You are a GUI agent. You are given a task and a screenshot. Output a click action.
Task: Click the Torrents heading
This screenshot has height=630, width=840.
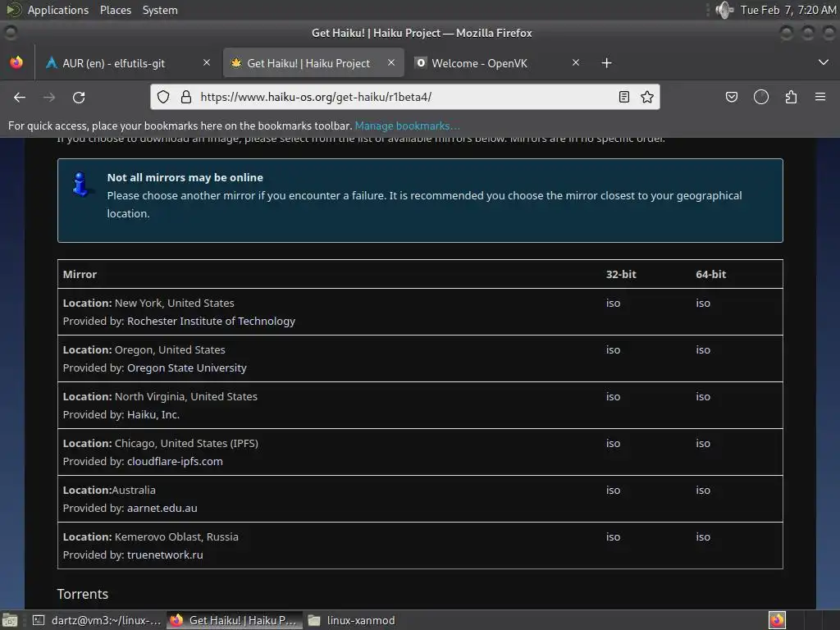point(83,594)
